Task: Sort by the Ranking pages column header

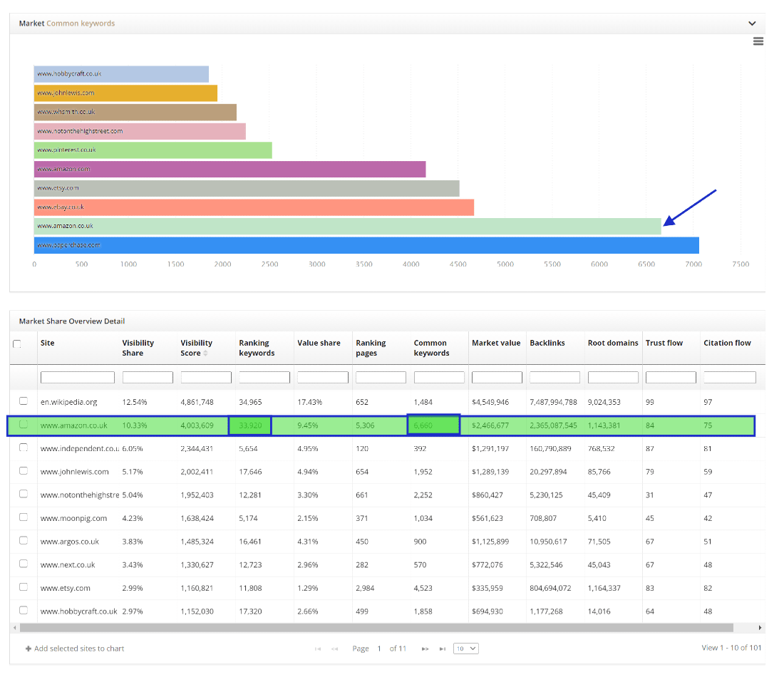Action: (x=371, y=348)
